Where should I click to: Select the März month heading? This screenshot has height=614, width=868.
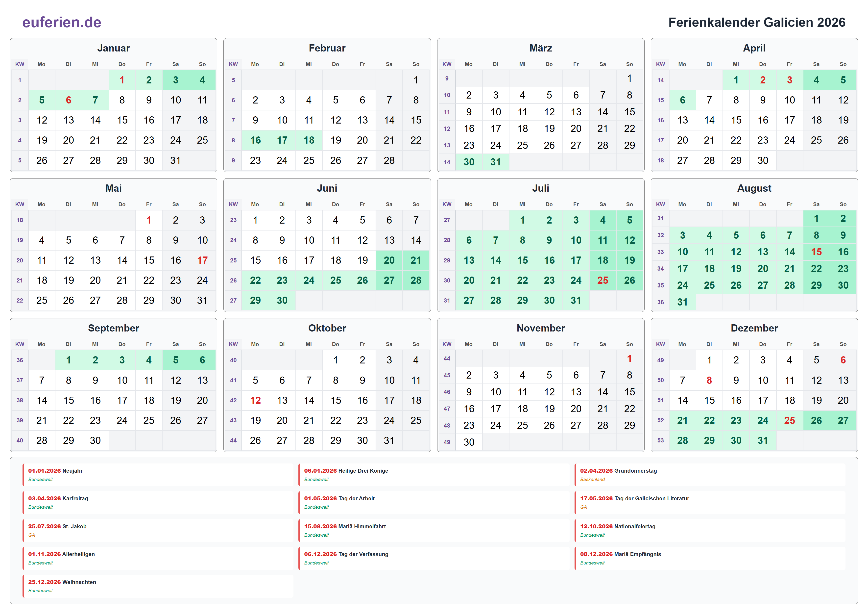point(541,48)
